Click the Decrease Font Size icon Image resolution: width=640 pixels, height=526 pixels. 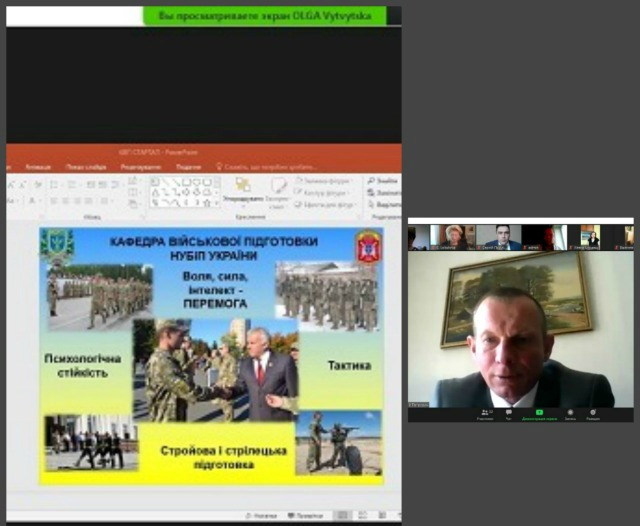[x=22, y=185]
